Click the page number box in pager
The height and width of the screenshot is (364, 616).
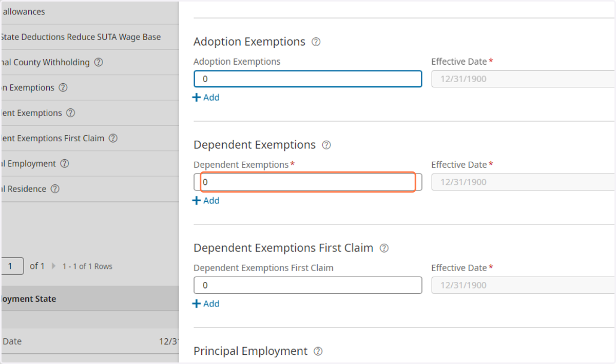coord(12,266)
